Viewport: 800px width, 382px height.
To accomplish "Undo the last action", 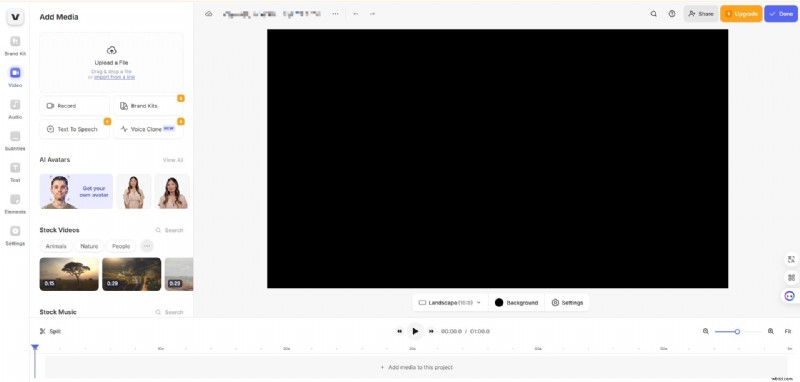I will click(x=356, y=14).
